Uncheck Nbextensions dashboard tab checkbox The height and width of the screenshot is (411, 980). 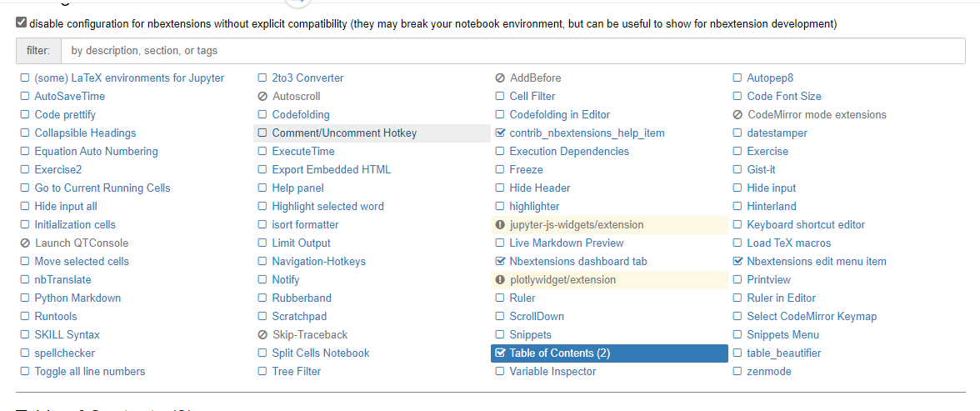tap(499, 261)
